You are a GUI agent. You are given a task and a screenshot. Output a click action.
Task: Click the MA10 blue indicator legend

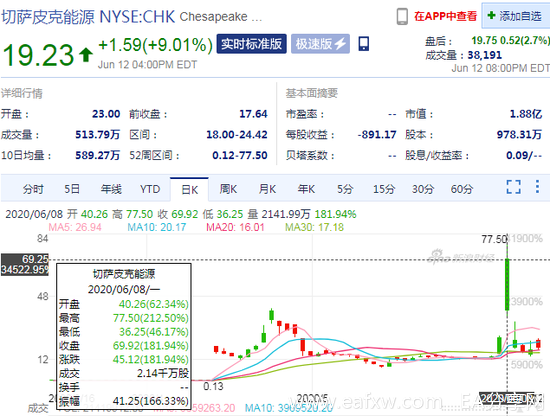click(156, 227)
